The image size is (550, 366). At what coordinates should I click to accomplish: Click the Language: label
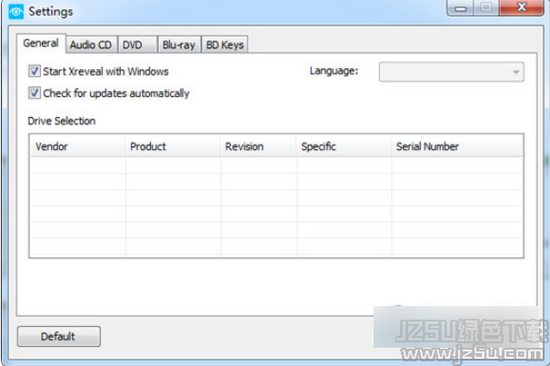click(x=334, y=71)
